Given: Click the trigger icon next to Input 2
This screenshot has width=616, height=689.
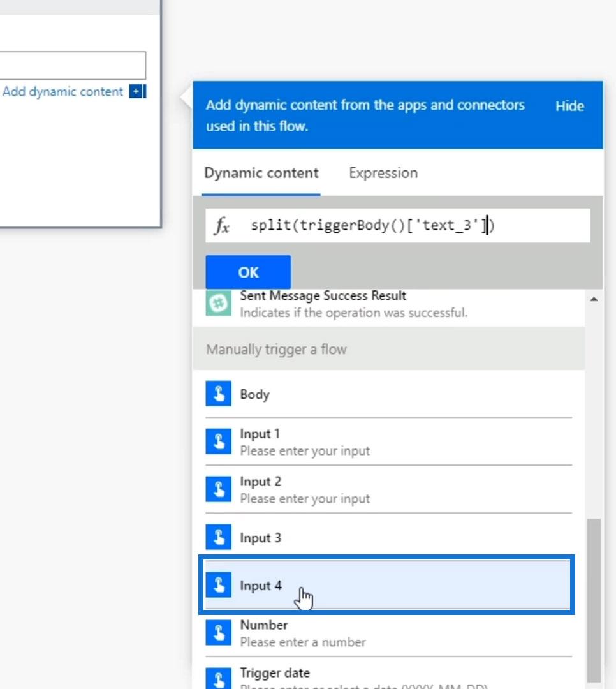Looking at the screenshot, I should click(x=218, y=489).
